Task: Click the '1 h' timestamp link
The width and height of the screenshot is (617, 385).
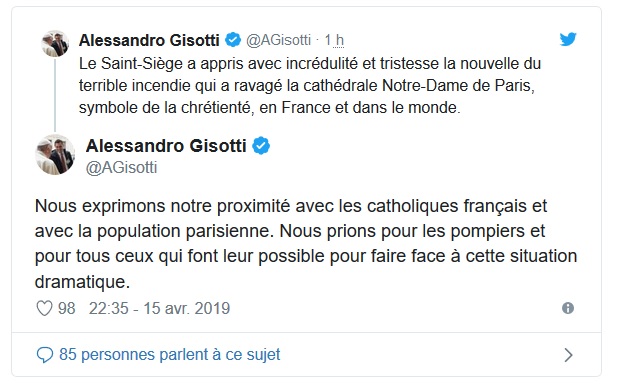Action: (334, 40)
